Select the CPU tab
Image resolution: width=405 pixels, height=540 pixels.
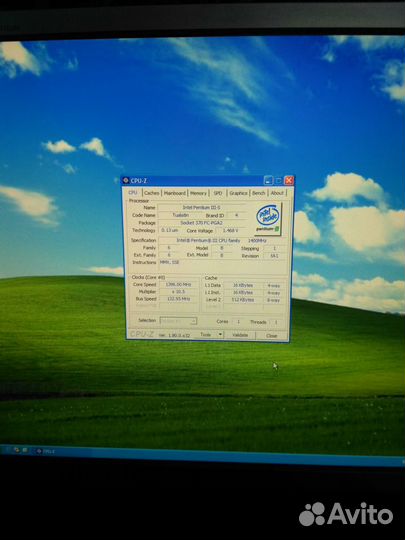click(x=133, y=193)
